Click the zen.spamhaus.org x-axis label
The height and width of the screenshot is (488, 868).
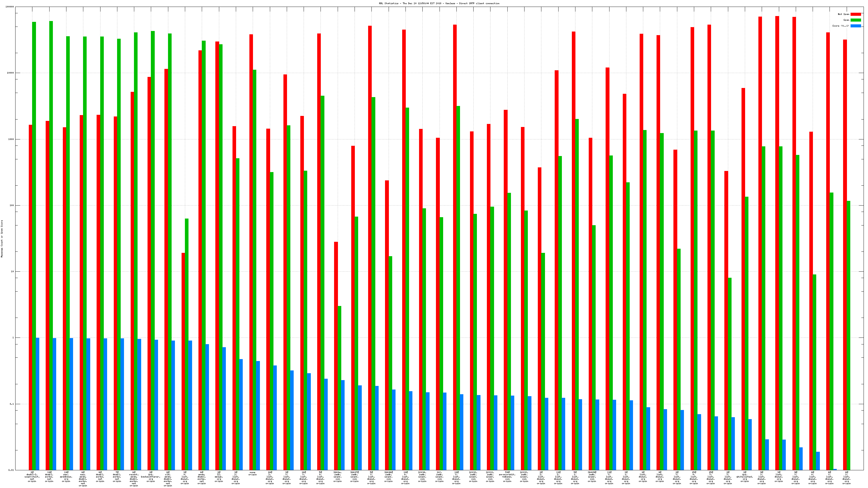66,477
